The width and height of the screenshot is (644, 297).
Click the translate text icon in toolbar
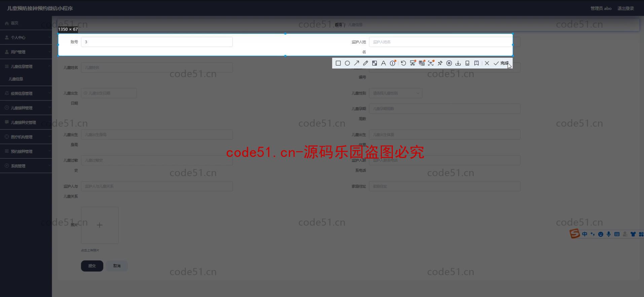422,63
